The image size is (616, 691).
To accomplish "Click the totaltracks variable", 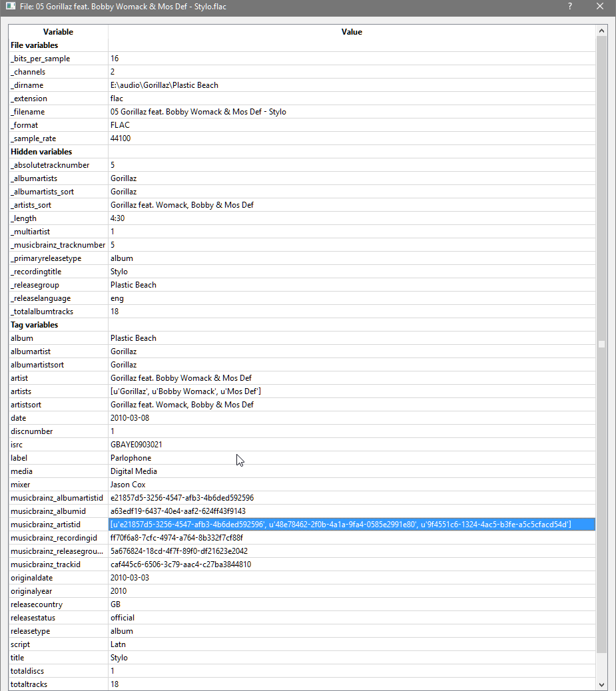I will pos(29,684).
